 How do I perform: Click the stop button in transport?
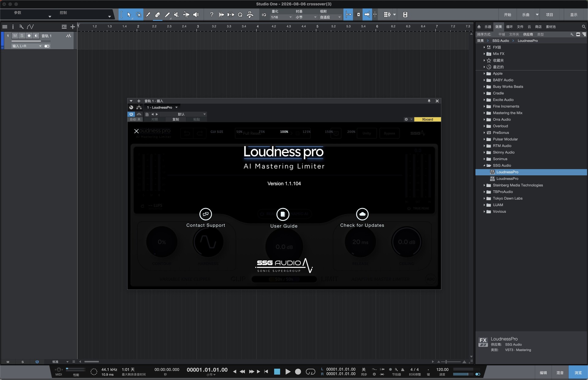pyautogui.click(x=277, y=372)
